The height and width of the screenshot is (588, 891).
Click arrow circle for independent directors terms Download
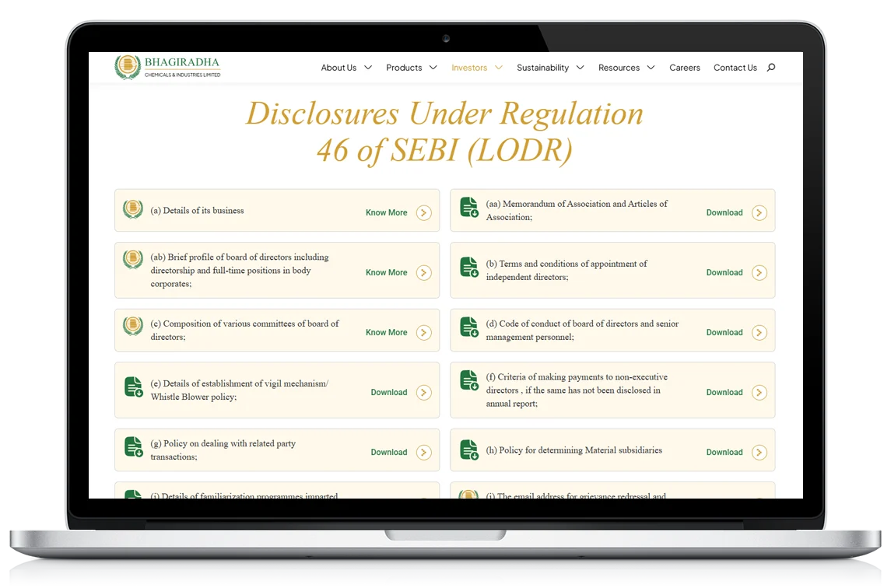click(x=759, y=273)
